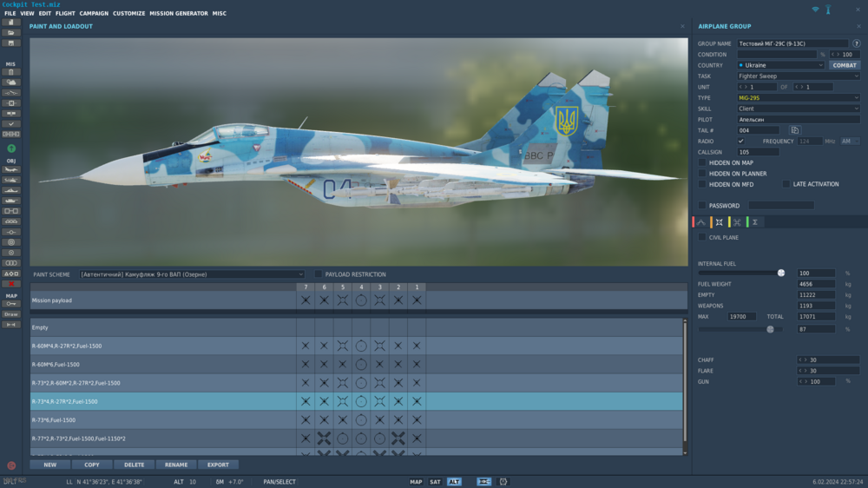Enable Payload Restriction checkbox

pyautogui.click(x=319, y=274)
